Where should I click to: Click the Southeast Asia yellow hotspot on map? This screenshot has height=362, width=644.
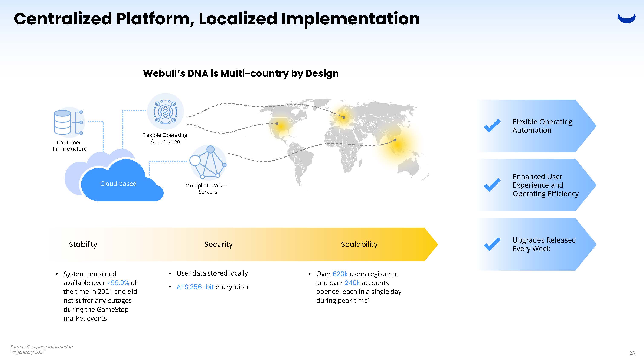(397, 144)
